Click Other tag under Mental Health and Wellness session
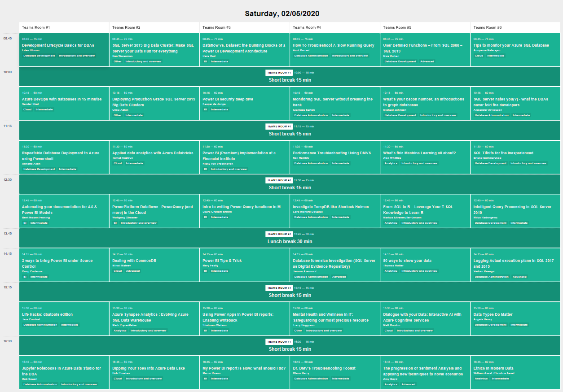The height and width of the screenshot is (392, 563). coord(298,331)
